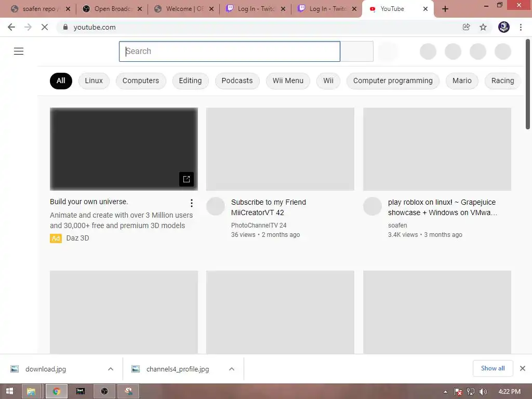Open the channels4_profile.jpg downloaded file
532x399 pixels.
[x=178, y=369]
